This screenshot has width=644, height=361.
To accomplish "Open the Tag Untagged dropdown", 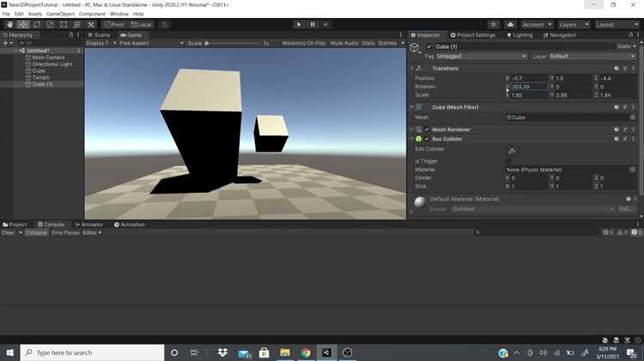I will pos(482,57).
